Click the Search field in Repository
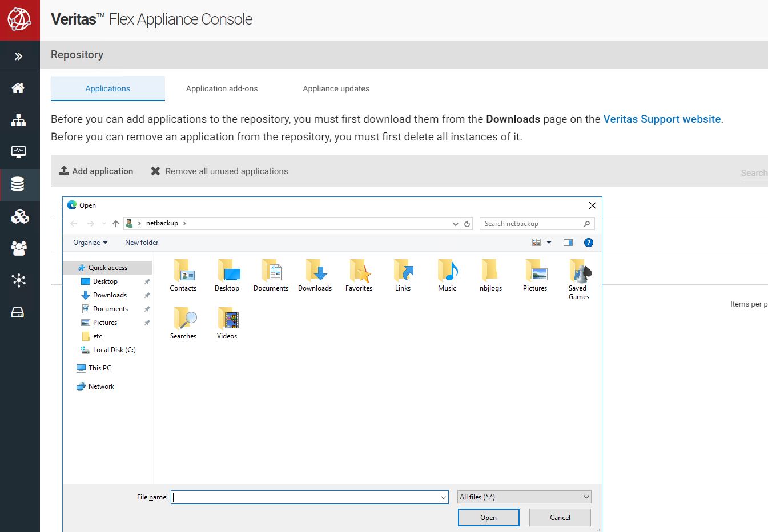Screen dimensions: 768x532 (x=754, y=173)
